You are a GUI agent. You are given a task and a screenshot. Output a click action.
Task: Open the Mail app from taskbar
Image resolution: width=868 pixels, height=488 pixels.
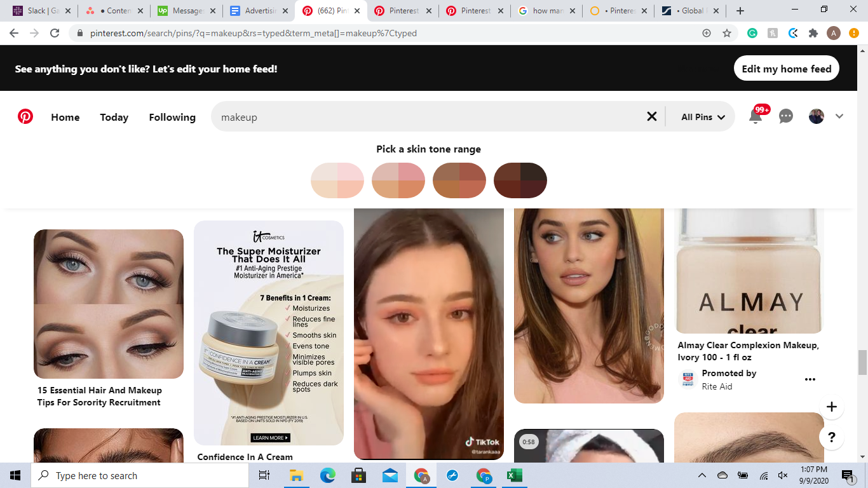coord(390,475)
